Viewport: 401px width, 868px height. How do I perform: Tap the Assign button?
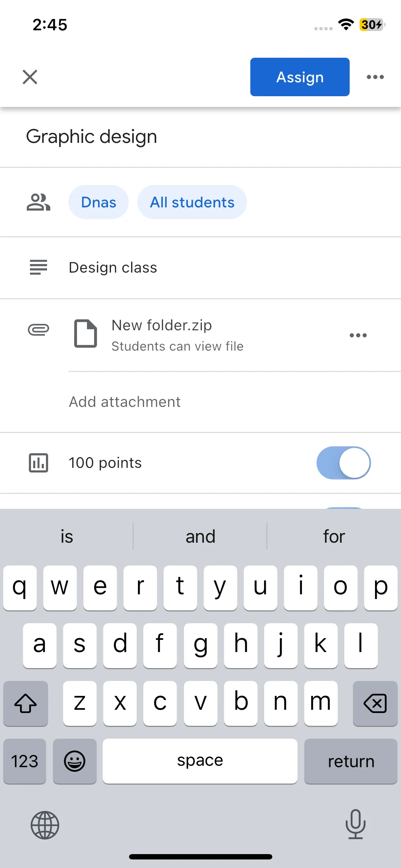(x=300, y=77)
